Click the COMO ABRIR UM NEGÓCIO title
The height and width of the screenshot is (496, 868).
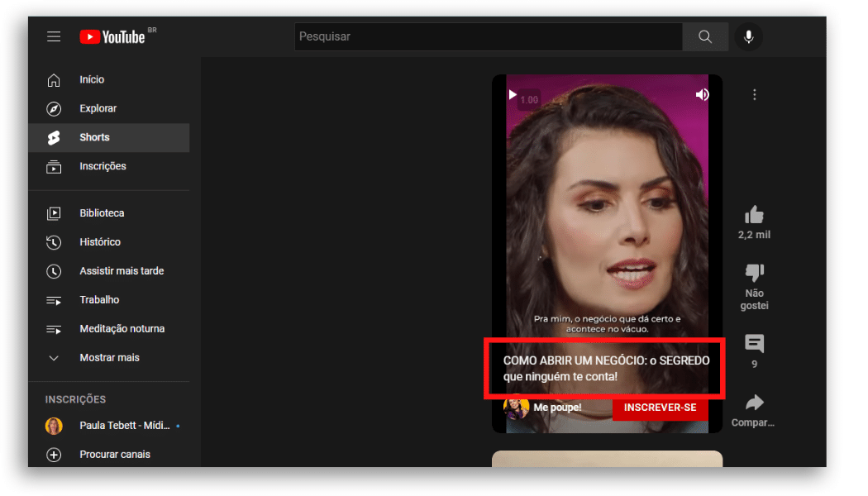pos(606,368)
